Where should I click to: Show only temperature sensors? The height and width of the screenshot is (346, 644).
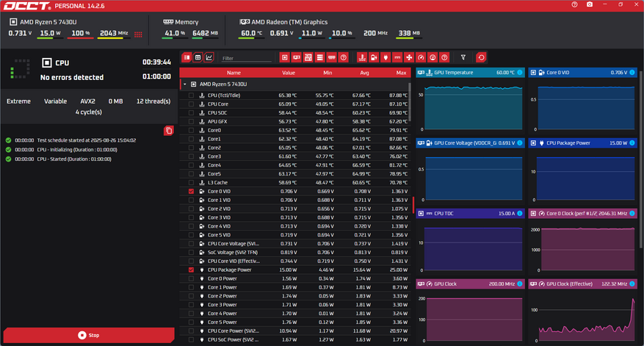(362, 57)
